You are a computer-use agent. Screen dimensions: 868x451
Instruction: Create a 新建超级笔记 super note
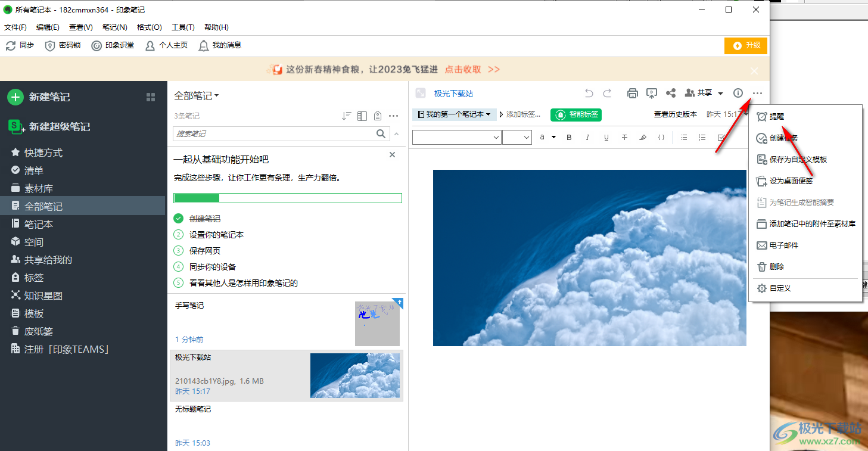click(49, 127)
